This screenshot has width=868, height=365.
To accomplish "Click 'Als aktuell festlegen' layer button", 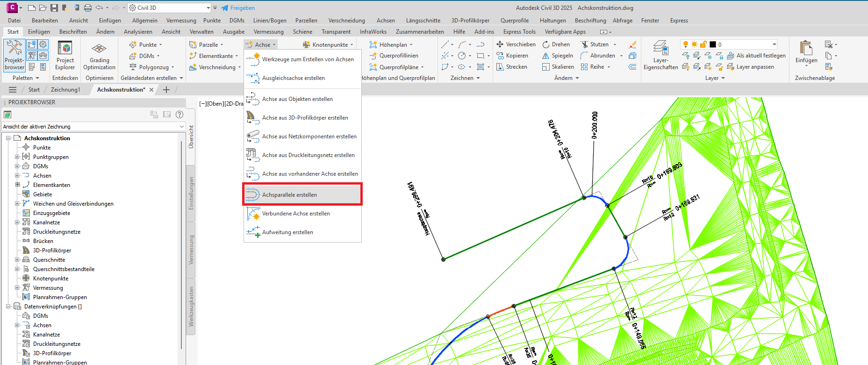I will pyautogui.click(x=756, y=56).
